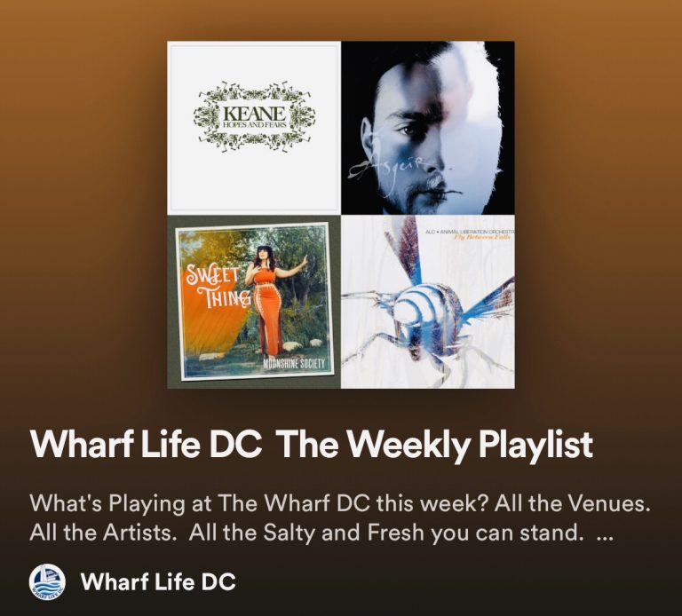Click the Moonshine Society label on cover
This screenshot has height=616, width=682.
pos(296,363)
